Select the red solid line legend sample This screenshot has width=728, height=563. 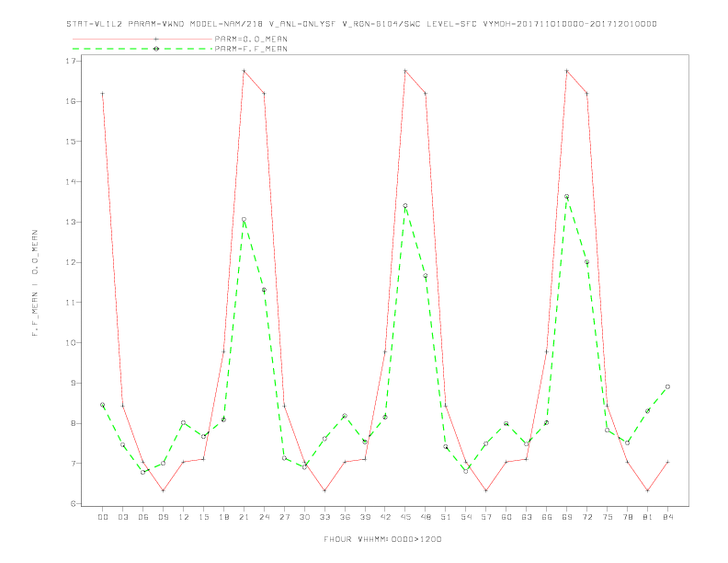pyautogui.click(x=142, y=39)
